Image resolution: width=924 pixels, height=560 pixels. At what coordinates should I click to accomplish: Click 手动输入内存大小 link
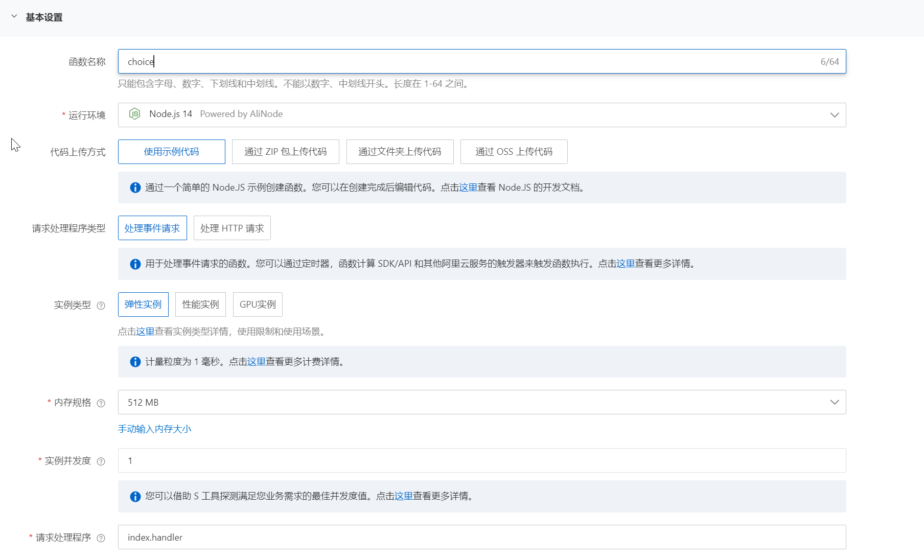[x=154, y=429]
